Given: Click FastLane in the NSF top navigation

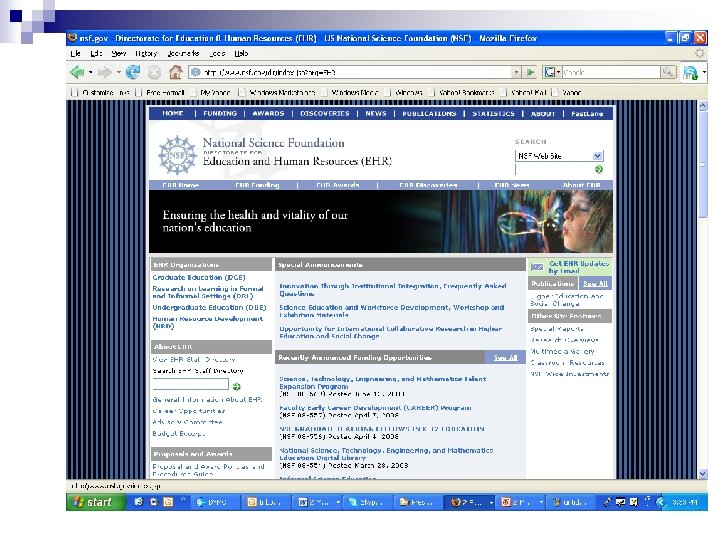Looking at the screenshot, I should tap(587, 113).
